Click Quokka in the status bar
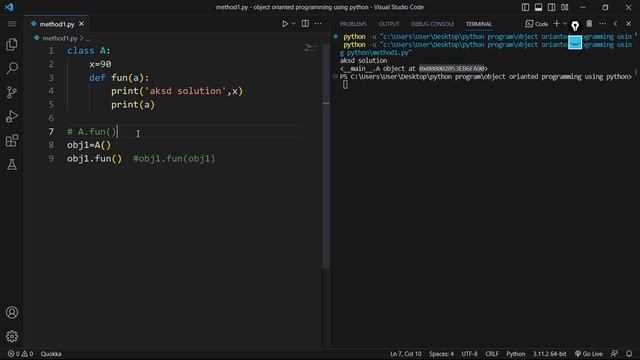640x360 pixels. [51, 354]
